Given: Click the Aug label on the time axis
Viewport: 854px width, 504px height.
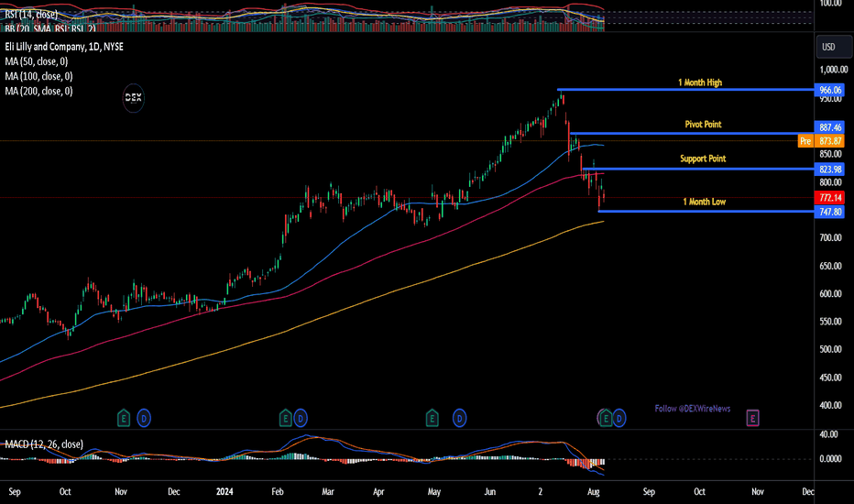Looking at the screenshot, I should tap(594, 491).
